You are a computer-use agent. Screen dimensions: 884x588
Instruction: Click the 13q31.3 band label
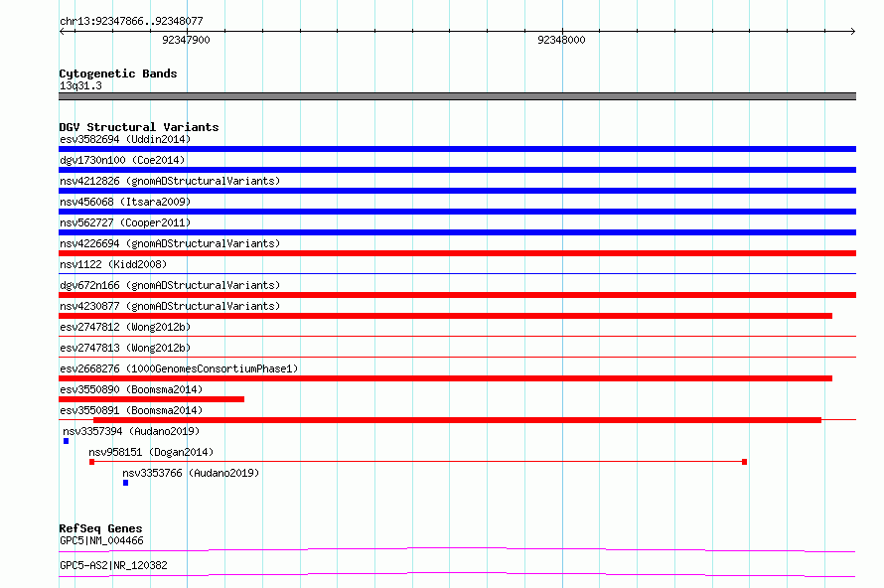[x=80, y=85]
